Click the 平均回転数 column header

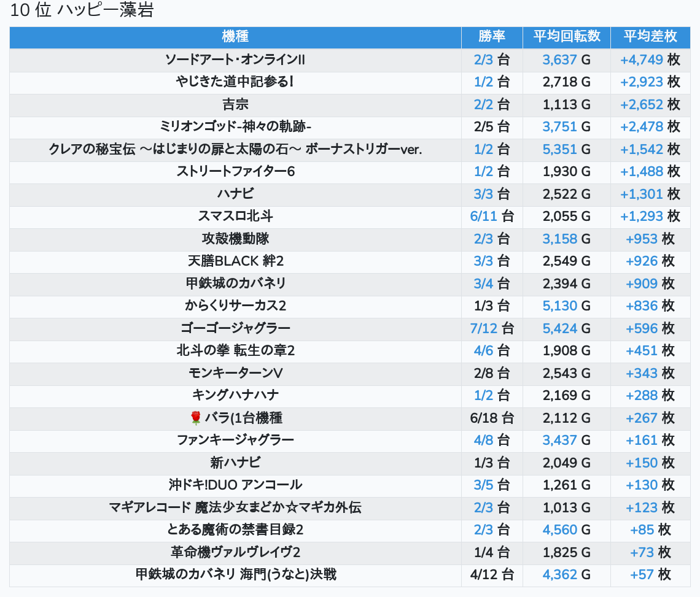pyautogui.click(x=567, y=37)
